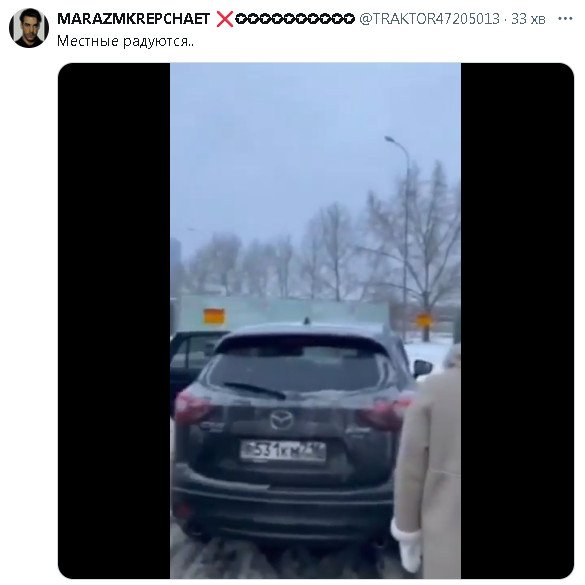Open the MARAZMKREPCHAET profile name link

coord(133,19)
